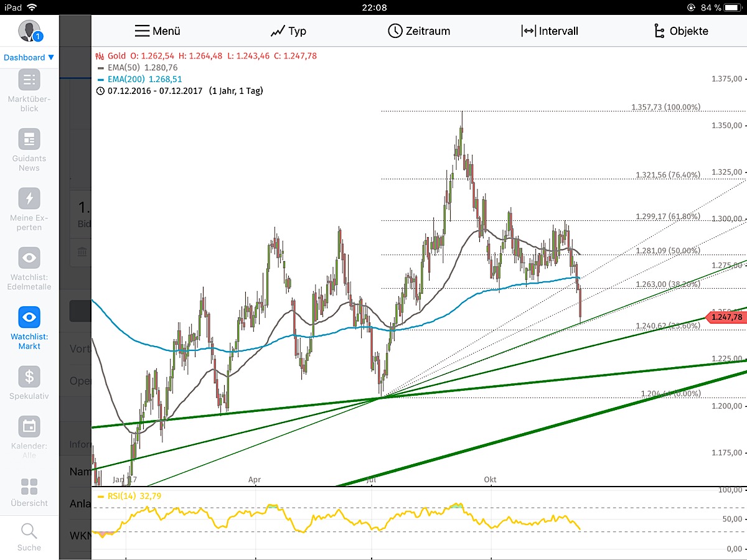This screenshot has width=747, height=560.
Task: Toggle the EMA(50) line via its legend
Action: point(125,67)
